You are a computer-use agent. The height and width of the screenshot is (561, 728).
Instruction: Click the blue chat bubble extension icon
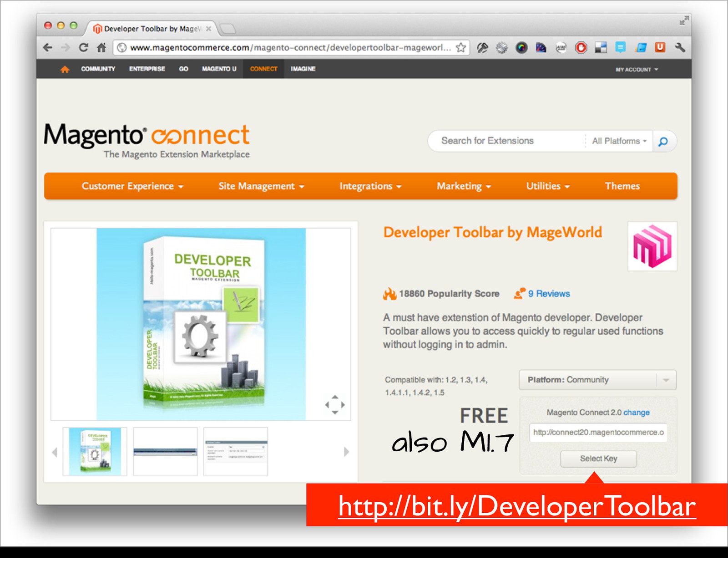pos(620,47)
